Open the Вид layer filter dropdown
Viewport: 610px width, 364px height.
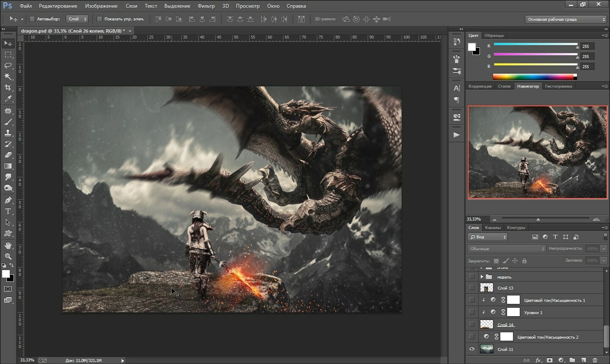[488, 237]
